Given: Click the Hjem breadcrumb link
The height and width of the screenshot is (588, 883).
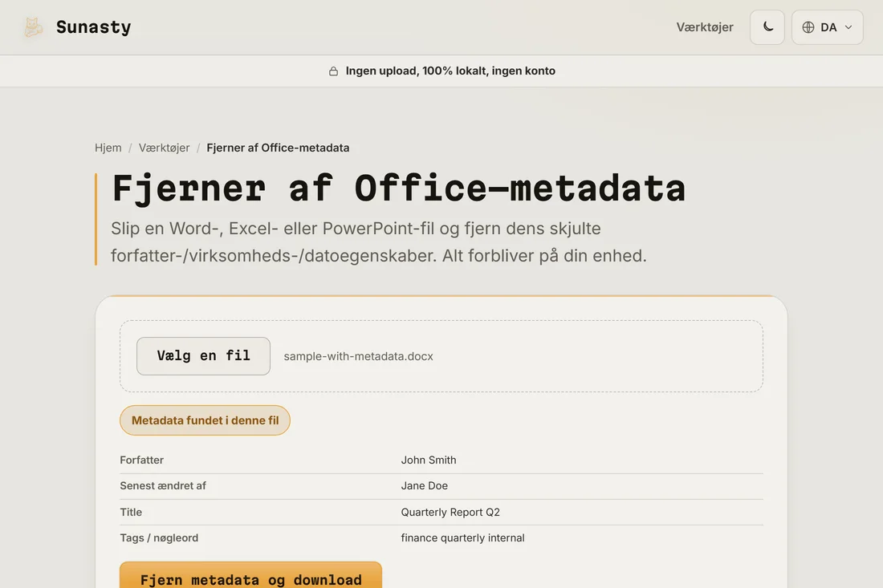Looking at the screenshot, I should point(108,148).
